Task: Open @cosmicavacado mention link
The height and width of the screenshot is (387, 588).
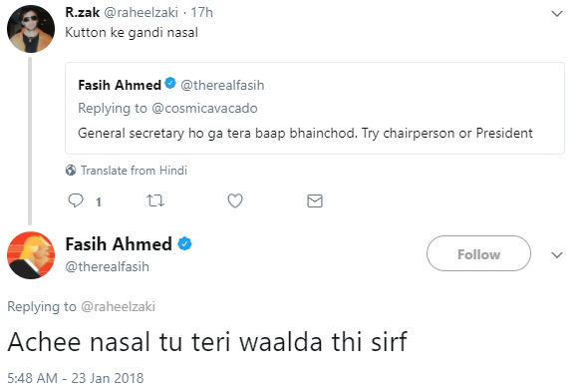Action: click(204, 109)
